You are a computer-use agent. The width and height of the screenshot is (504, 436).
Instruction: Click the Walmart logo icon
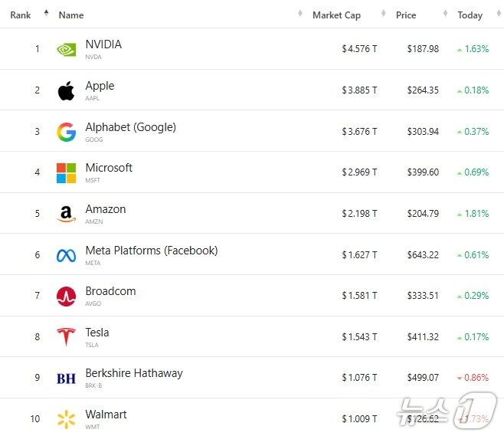[66, 419]
